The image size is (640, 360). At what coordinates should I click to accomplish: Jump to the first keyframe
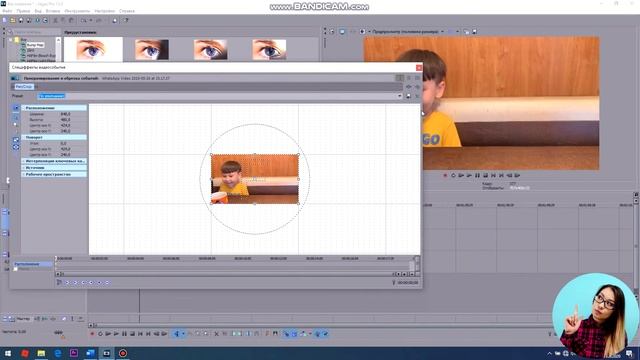pyautogui.click(x=68, y=282)
